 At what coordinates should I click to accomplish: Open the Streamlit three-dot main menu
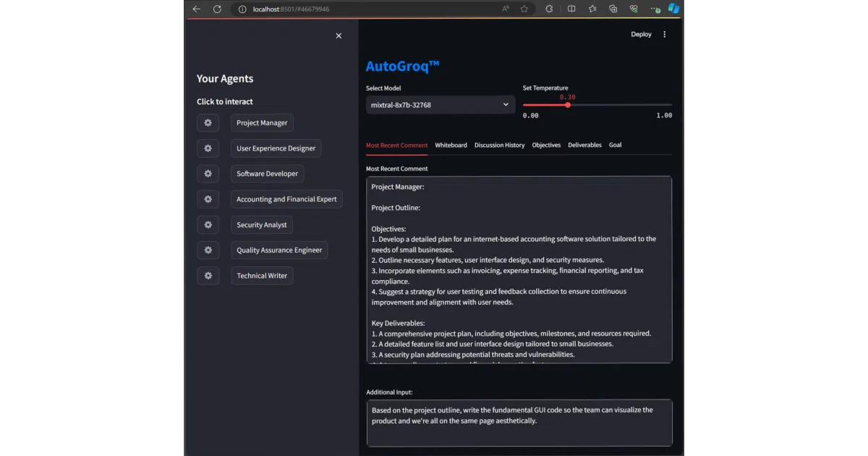click(665, 34)
